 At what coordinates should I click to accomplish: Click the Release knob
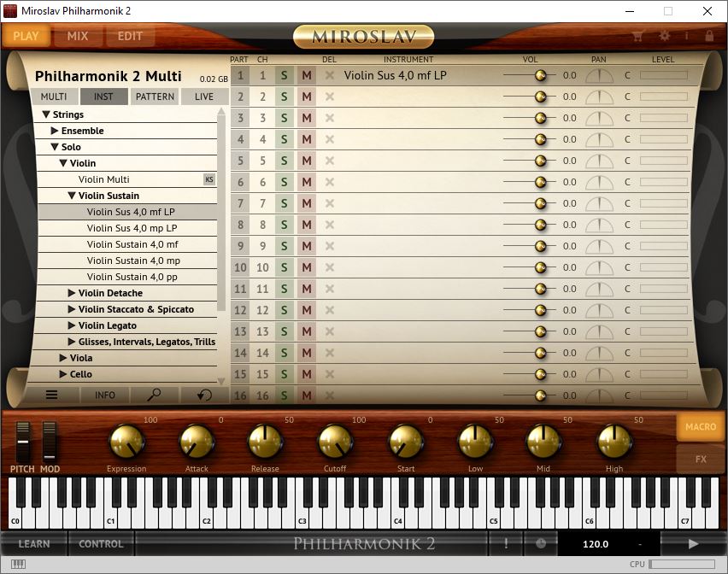pos(265,442)
